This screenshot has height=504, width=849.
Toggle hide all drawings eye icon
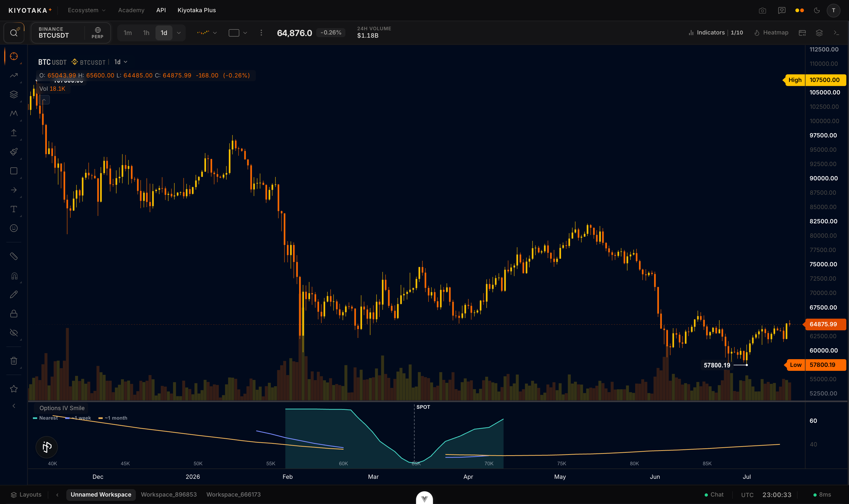click(14, 333)
